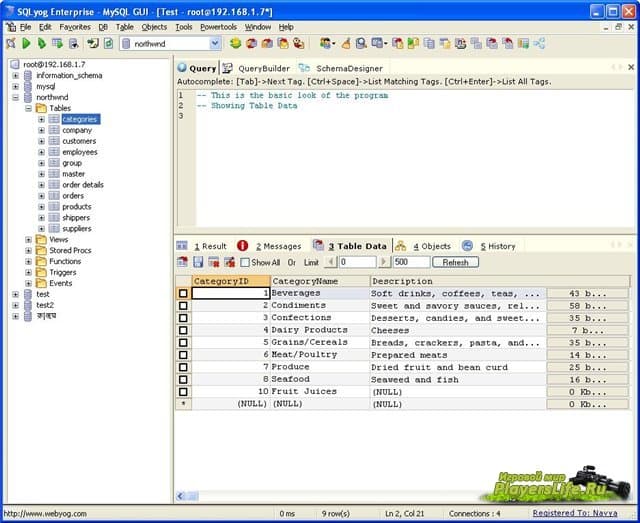Click the SchemaDesigner tab icon
Image resolution: width=640 pixels, height=523 pixels.
point(304,68)
